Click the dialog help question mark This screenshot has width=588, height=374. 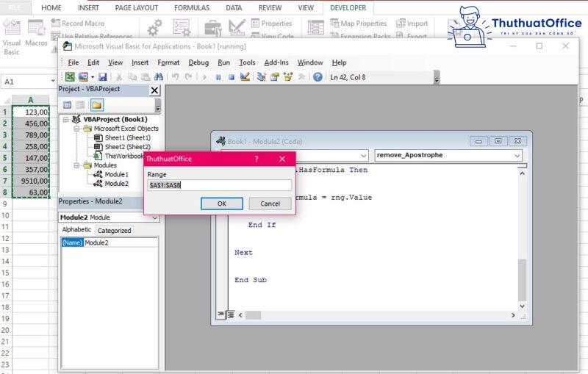[x=257, y=159]
